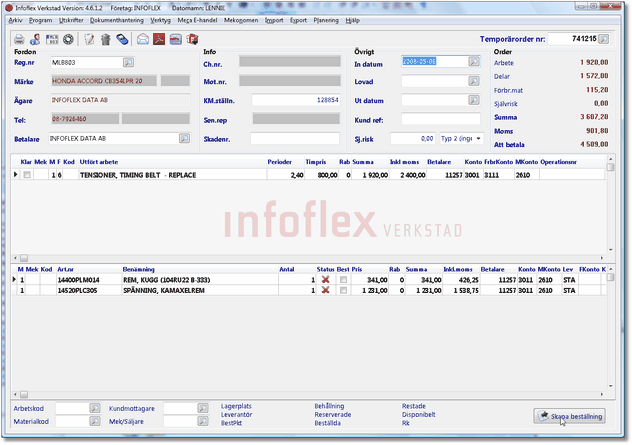This screenshot has height=445, width=632.
Task: Open the Export menu
Action: (x=298, y=20)
